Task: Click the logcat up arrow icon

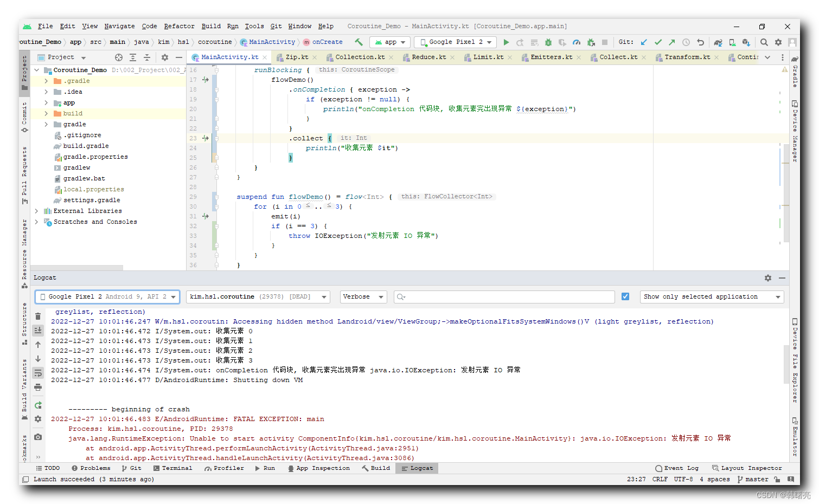Action: (x=38, y=345)
